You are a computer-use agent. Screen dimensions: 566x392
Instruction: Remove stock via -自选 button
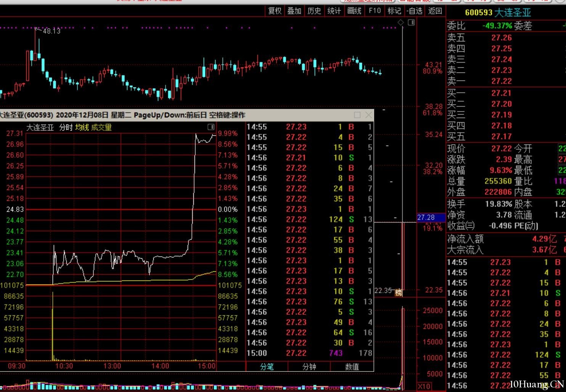[x=415, y=11]
